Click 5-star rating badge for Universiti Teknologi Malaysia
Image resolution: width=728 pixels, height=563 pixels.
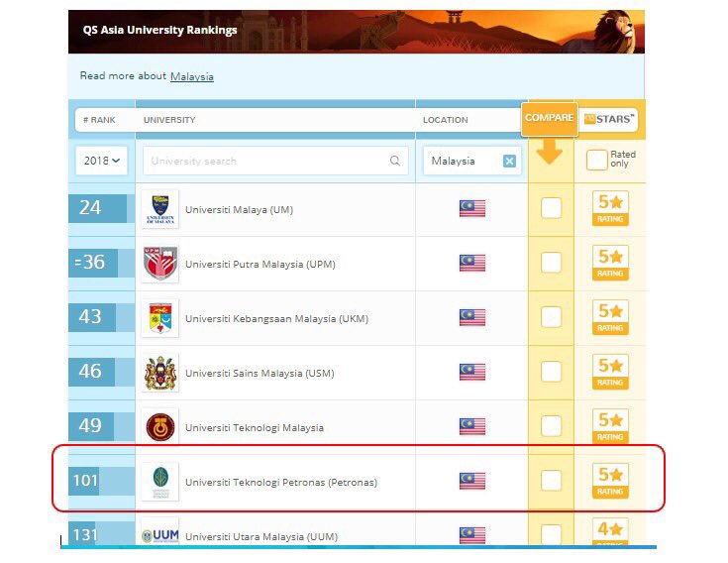(610, 426)
